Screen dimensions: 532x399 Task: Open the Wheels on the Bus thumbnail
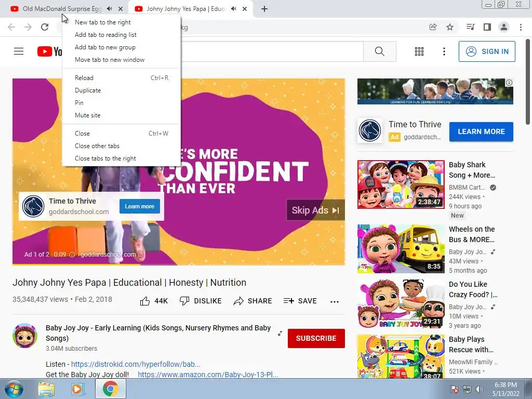pyautogui.click(x=401, y=249)
